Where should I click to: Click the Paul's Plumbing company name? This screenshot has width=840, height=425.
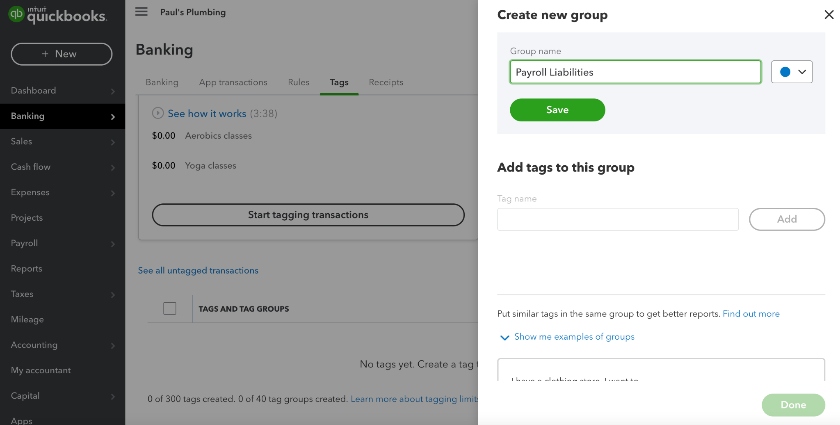[193, 12]
